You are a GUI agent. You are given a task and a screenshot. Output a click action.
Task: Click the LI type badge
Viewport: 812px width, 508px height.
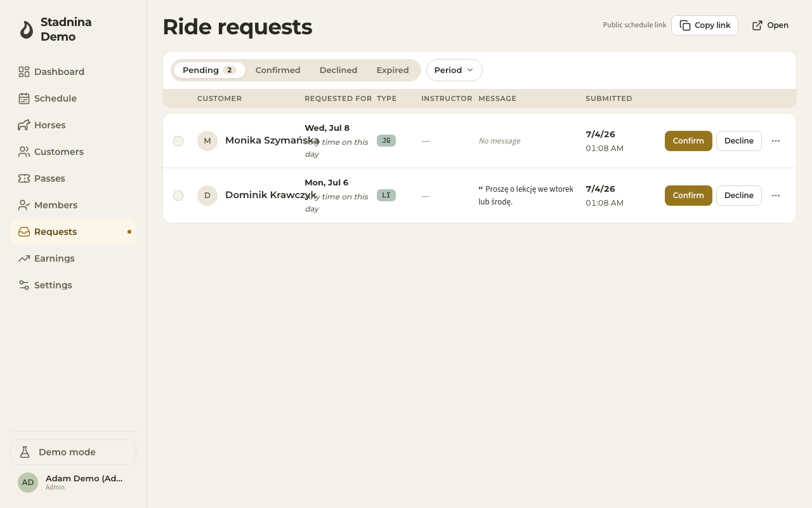[x=386, y=196]
